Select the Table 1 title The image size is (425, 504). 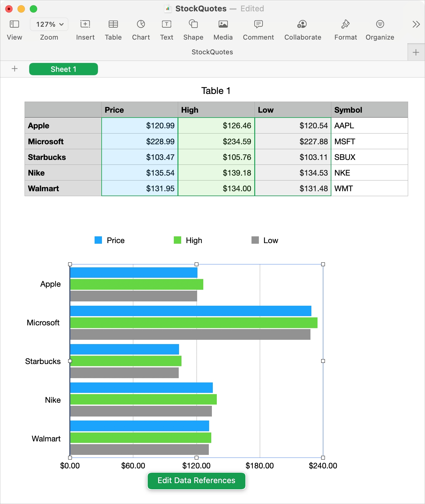(x=216, y=91)
